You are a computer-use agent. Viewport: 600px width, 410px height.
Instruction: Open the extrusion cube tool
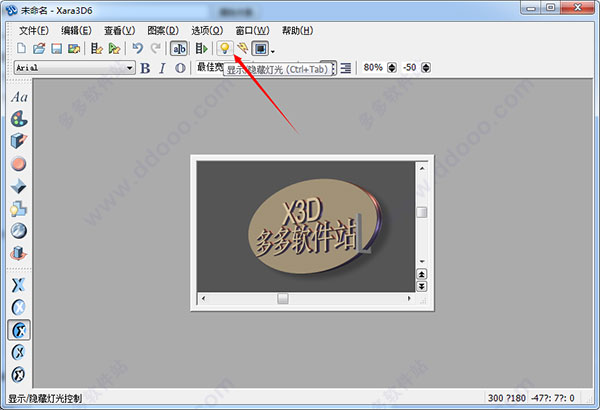tap(19, 141)
